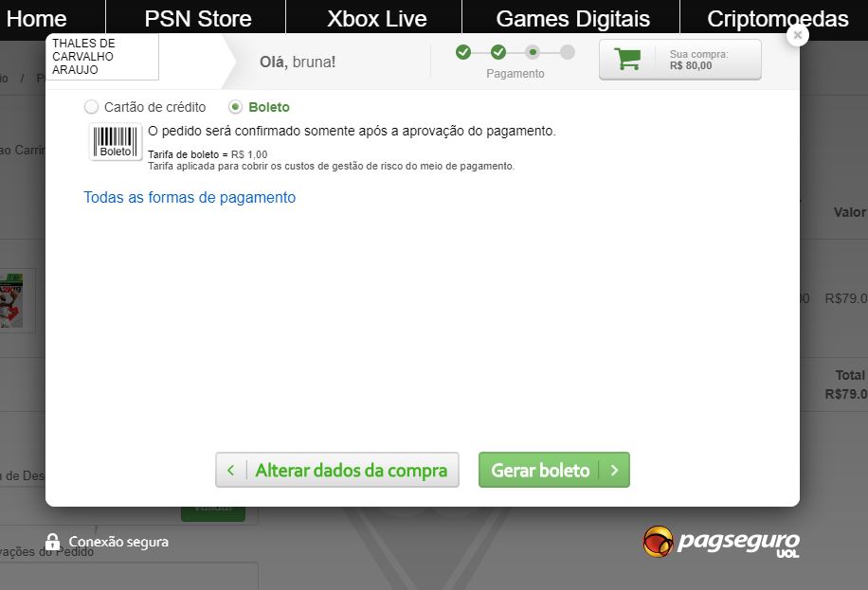Click the game product thumbnail behind modal
The width and height of the screenshot is (868, 590).
tap(12, 300)
